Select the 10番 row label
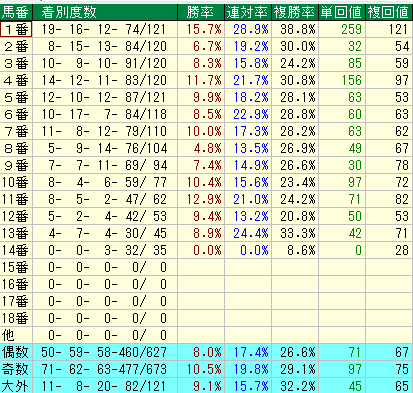The width and height of the screenshot is (413, 393). click(16, 182)
